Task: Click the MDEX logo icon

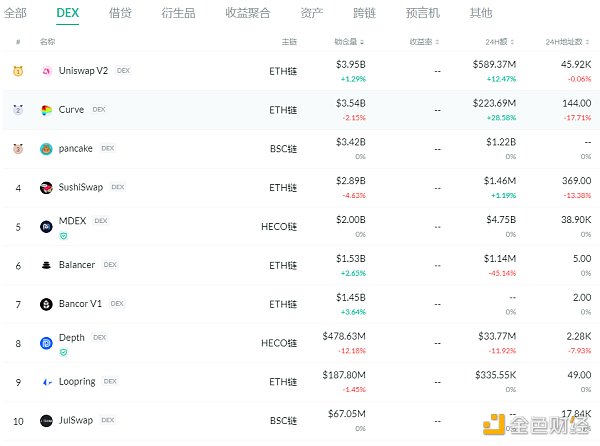Action: (x=46, y=226)
